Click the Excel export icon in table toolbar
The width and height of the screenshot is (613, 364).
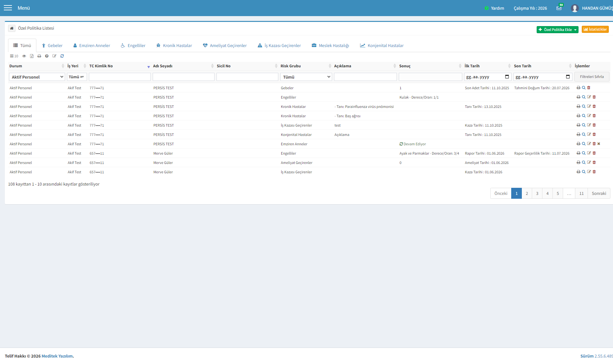tap(32, 56)
